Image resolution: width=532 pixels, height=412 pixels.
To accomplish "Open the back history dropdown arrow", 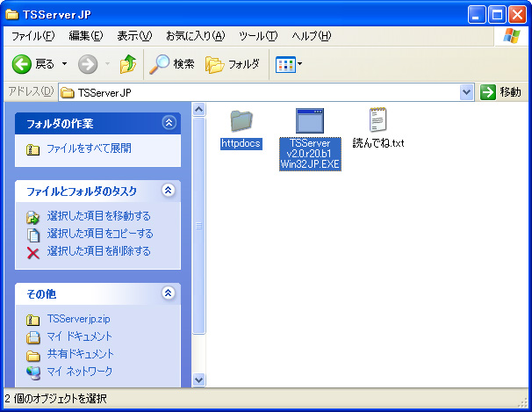I will click(x=64, y=64).
